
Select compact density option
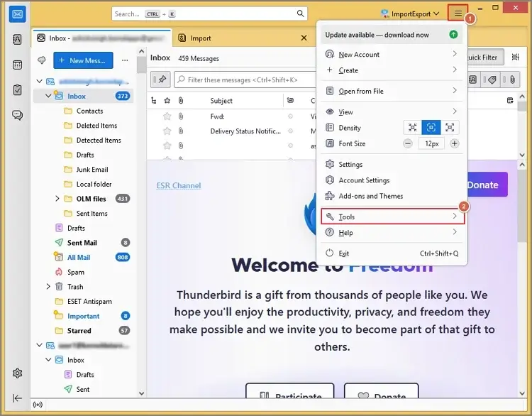click(x=411, y=128)
